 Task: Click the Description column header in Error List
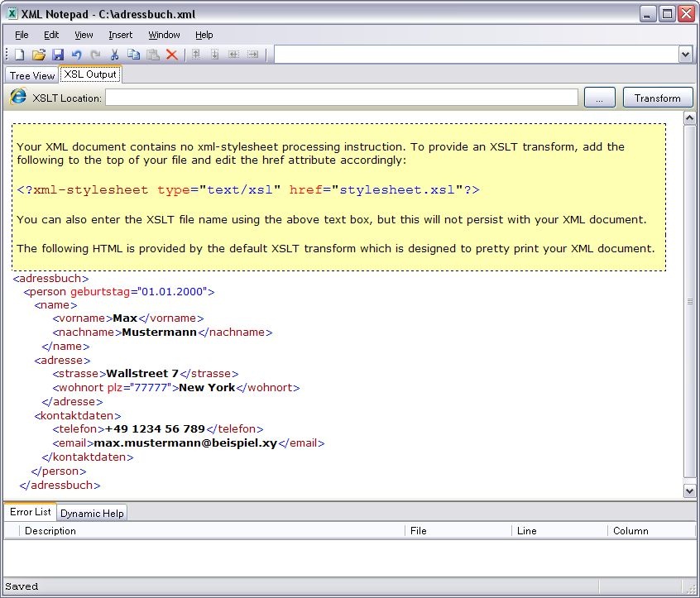(50, 530)
